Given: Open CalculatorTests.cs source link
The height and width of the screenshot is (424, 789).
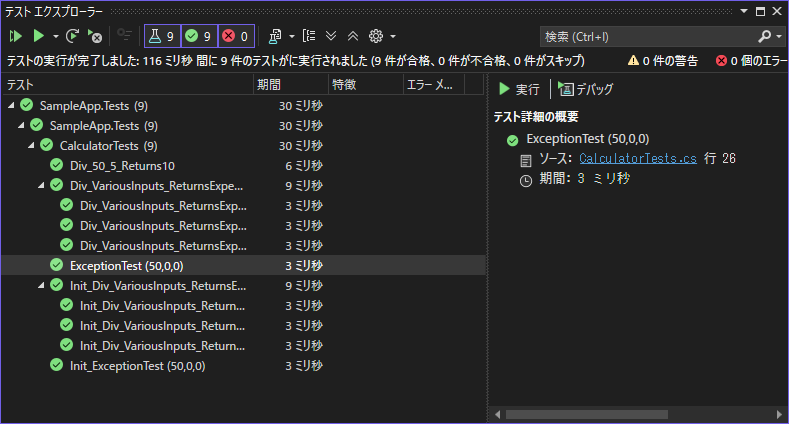Looking at the screenshot, I should pos(638,158).
